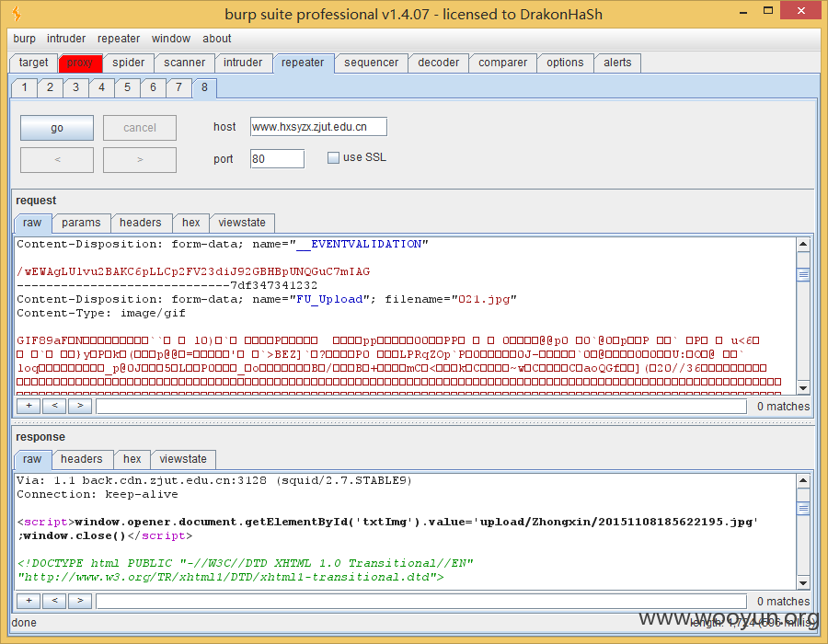This screenshot has height=644, width=828.
Task: Click the disabled cancel button
Action: 140,128
